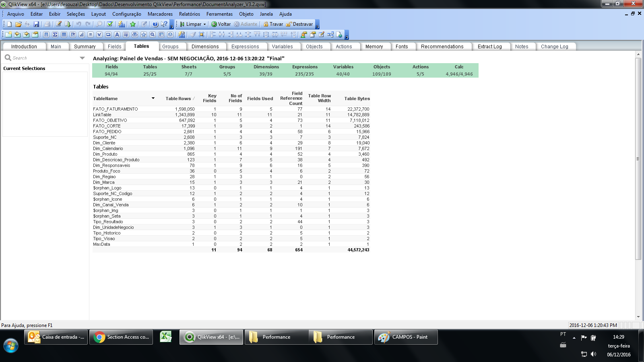Create a Statistics Box sigma icon
Viewport: 644px width, 362px height.
pyautogui.click(x=55, y=35)
